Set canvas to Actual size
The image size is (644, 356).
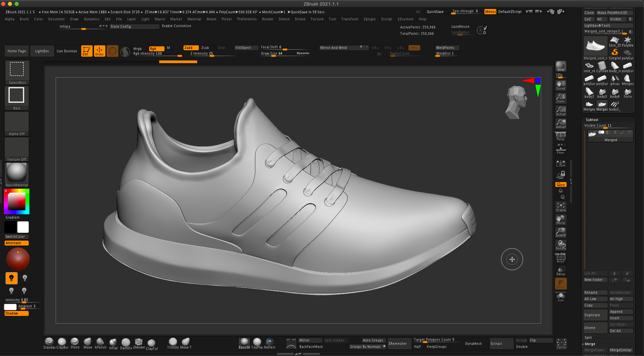560,111
